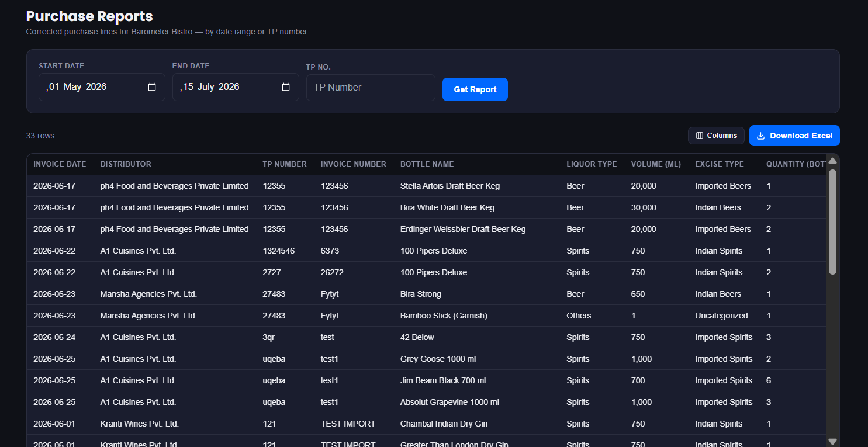
Task: Click the Liquor Type column header
Action: click(x=592, y=164)
